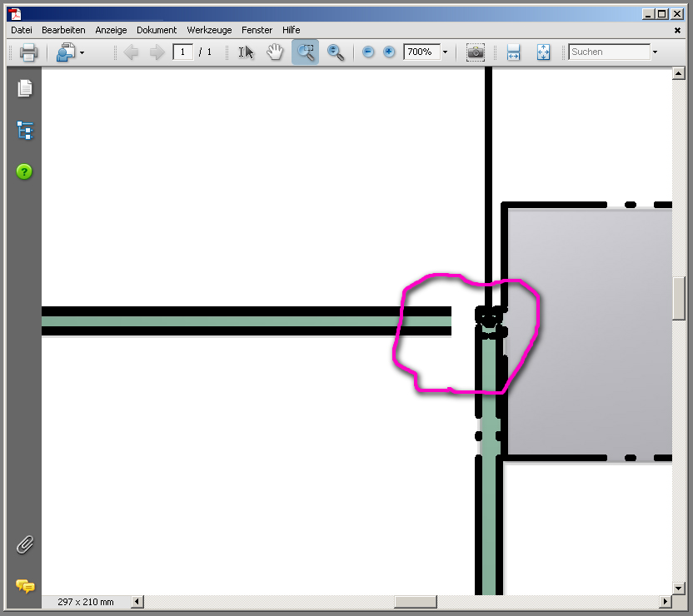Open the Dokument menu
The height and width of the screenshot is (616, 693).
coord(157,30)
